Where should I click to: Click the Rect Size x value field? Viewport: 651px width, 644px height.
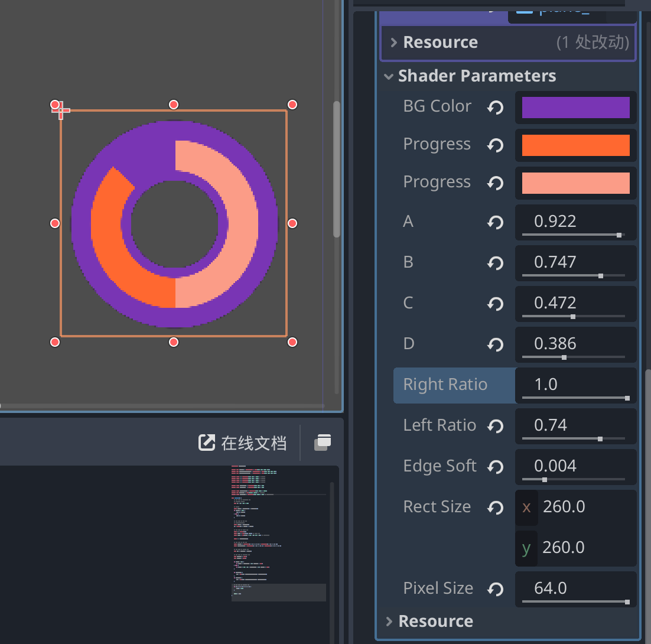click(575, 507)
